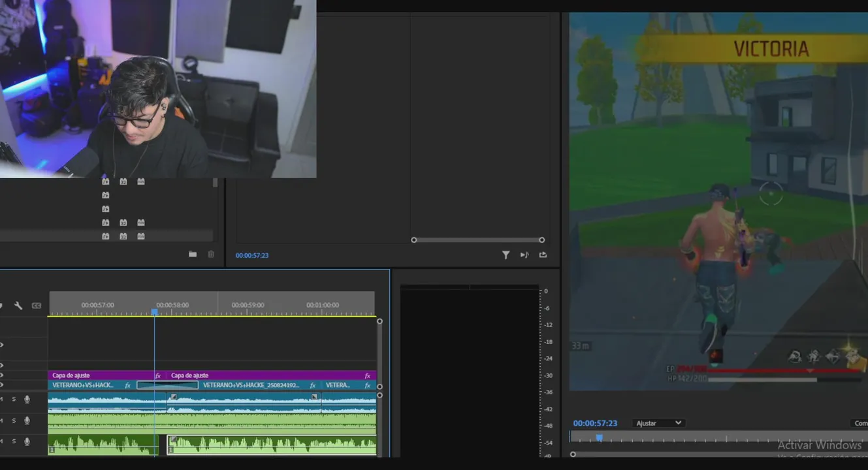Click voice-over microphone icon on the middle audio track
Image resolution: width=868 pixels, height=470 pixels.
(27, 420)
